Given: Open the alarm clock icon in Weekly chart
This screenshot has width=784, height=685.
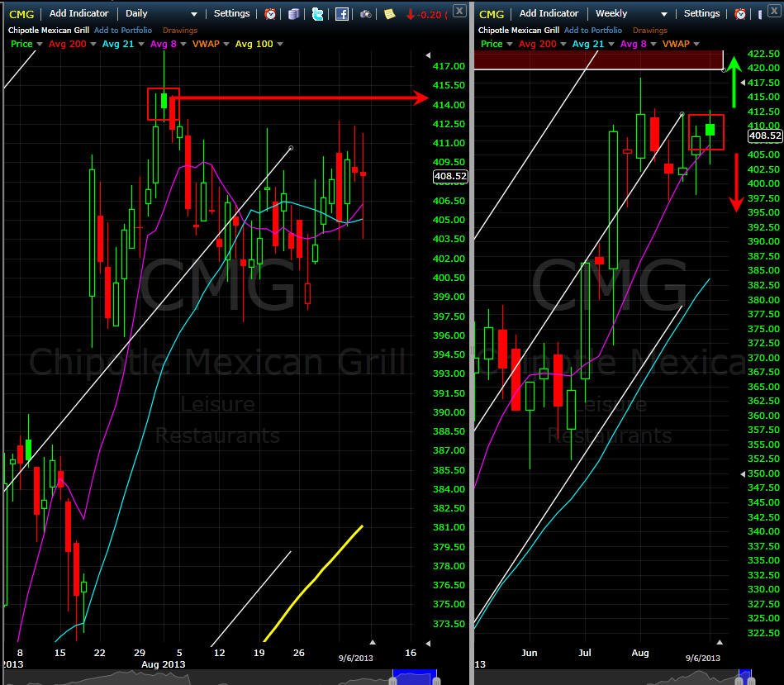Looking at the screenshot, I should [740, 14].
